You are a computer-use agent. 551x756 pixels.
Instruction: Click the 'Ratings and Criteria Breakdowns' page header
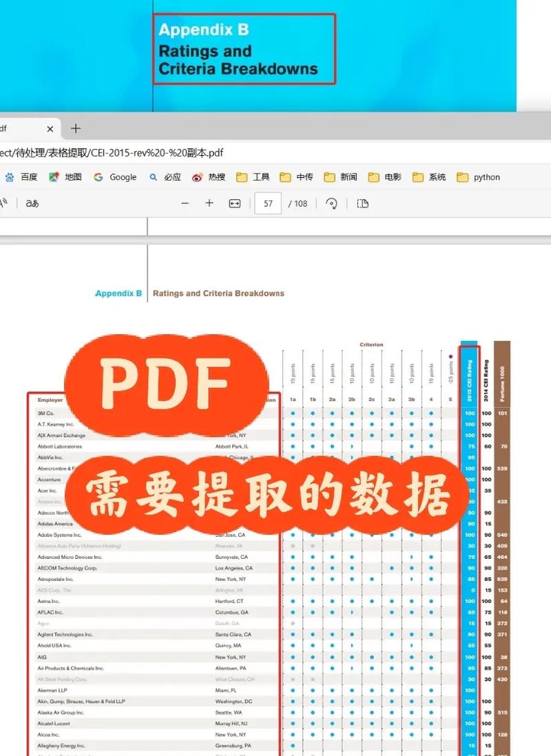pyautogui.click(x=218, y=293)
